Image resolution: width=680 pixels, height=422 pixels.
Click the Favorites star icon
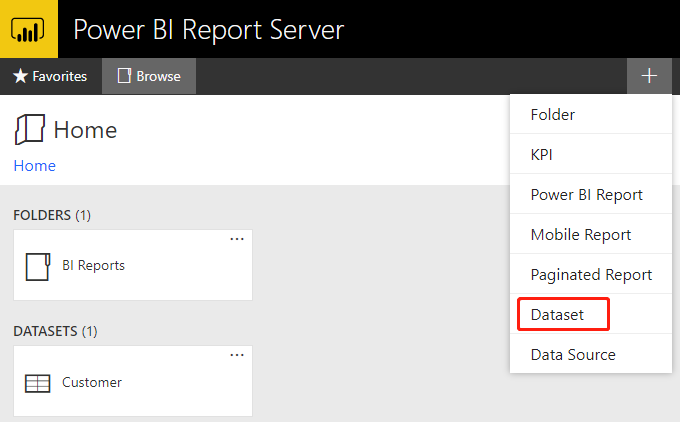(20, 76)
